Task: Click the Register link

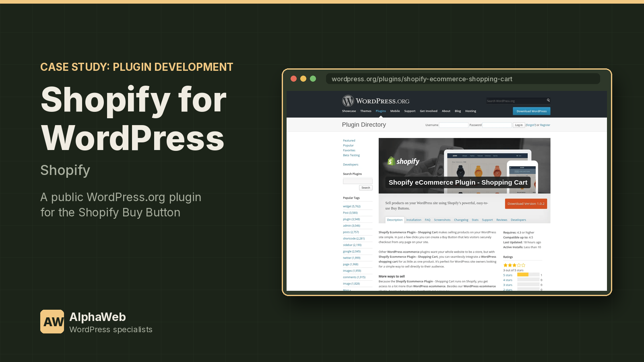Action: pos(545,125)
